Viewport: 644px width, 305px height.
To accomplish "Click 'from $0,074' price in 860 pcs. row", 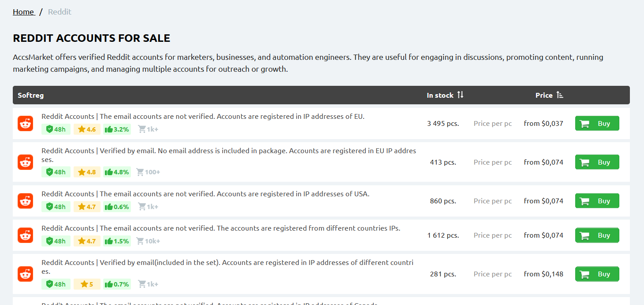I will tap(543, 201).
